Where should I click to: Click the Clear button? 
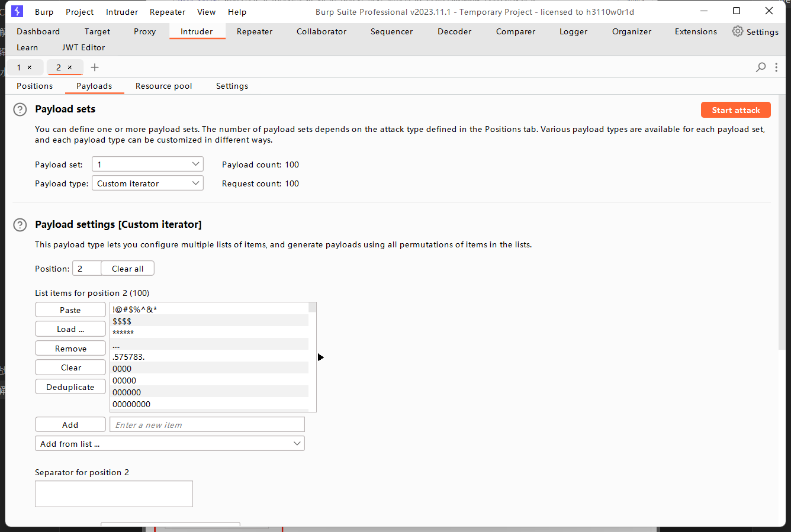click(x=70, y=367)
